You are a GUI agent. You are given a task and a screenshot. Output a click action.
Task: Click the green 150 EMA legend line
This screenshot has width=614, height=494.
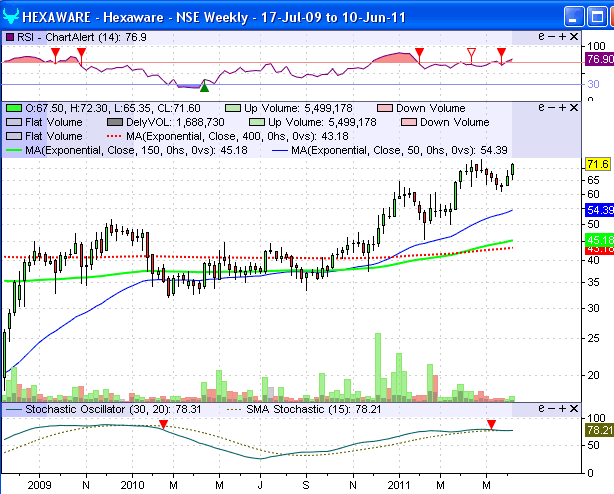[14, 150]
